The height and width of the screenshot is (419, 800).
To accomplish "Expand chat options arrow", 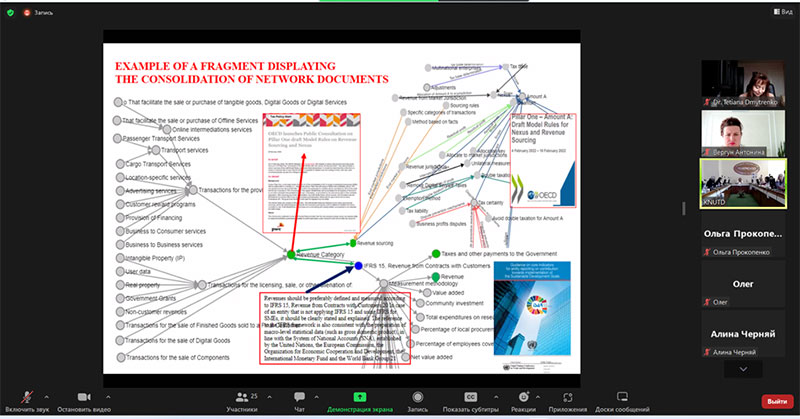I will click(x=316, y=397).
